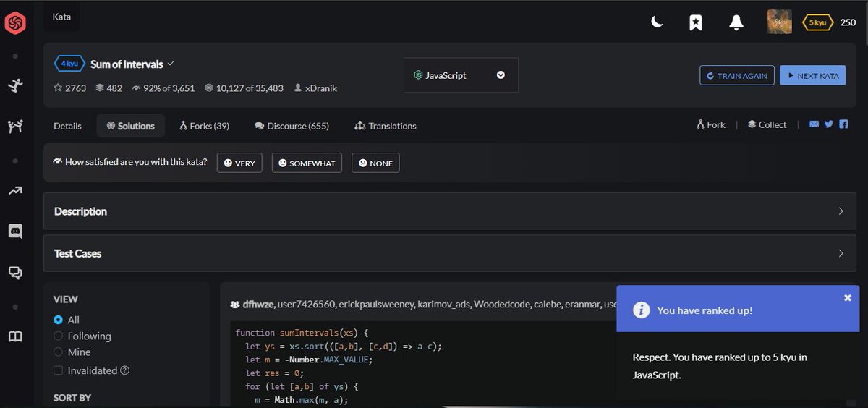Open the Discord icon in sidebar

[x=15, y=231]
